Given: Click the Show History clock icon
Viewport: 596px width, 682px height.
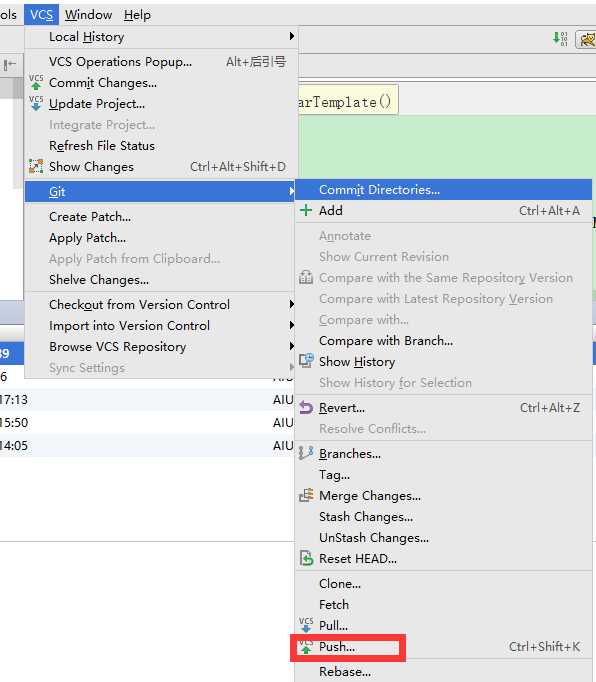Looking at the screenshot, I should click(x=306, y=361).
